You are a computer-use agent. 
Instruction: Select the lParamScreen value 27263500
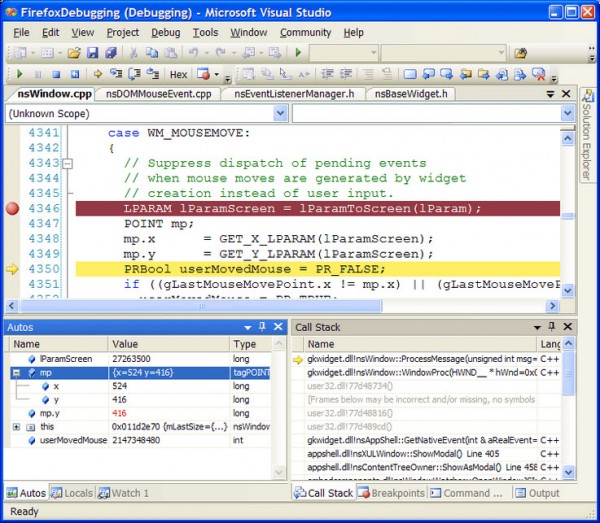(x=131, y=359)
